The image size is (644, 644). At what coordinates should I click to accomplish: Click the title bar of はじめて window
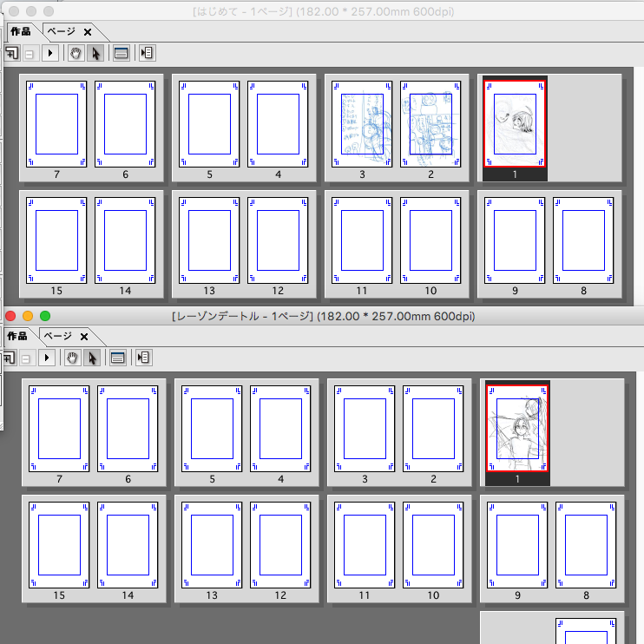323,11
